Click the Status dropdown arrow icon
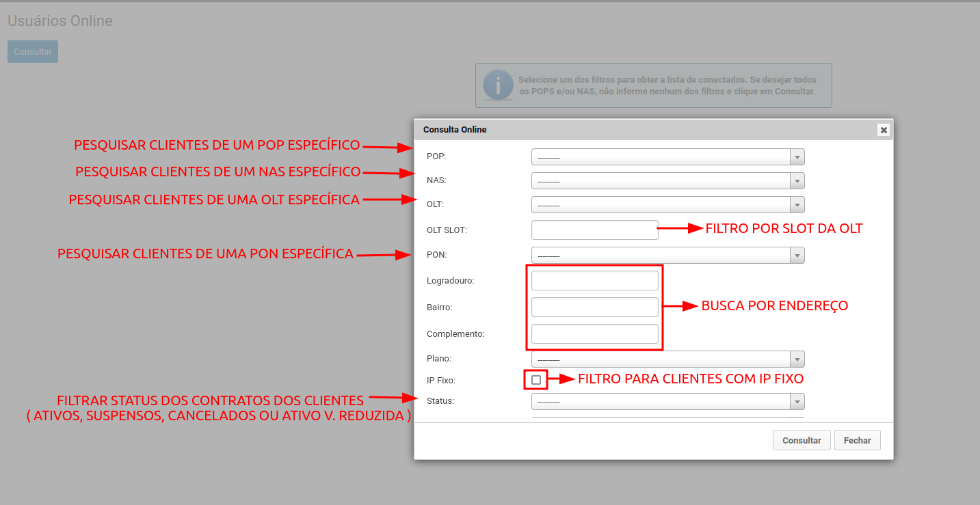The image size is (980, 505). pyautogui.click(x=797, y=401)
